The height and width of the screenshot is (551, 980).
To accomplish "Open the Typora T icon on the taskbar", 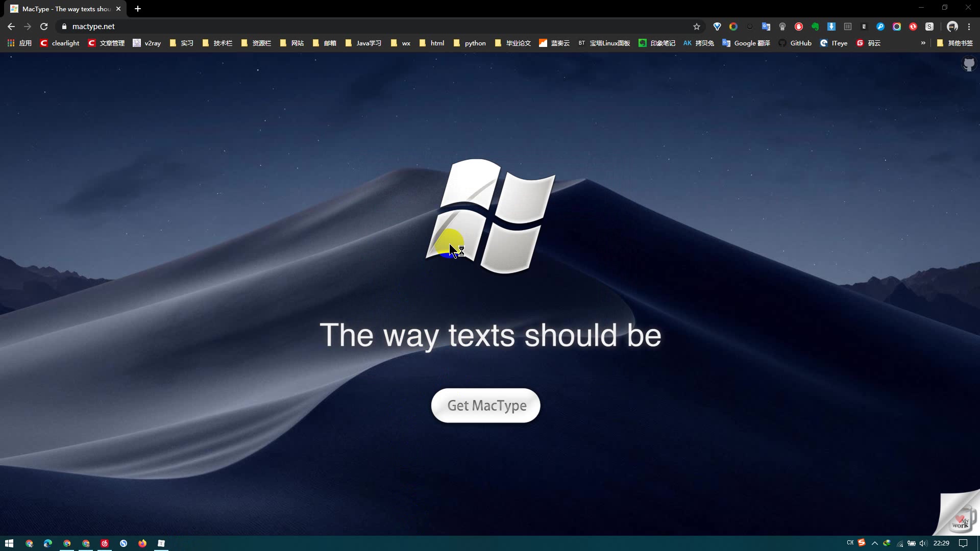I will coord(161,543).
